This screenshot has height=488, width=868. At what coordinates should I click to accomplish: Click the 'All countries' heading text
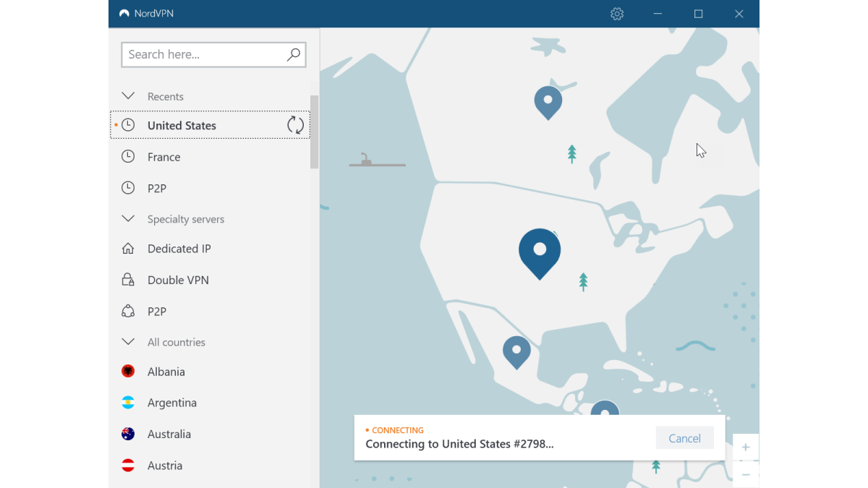(176, 342)
